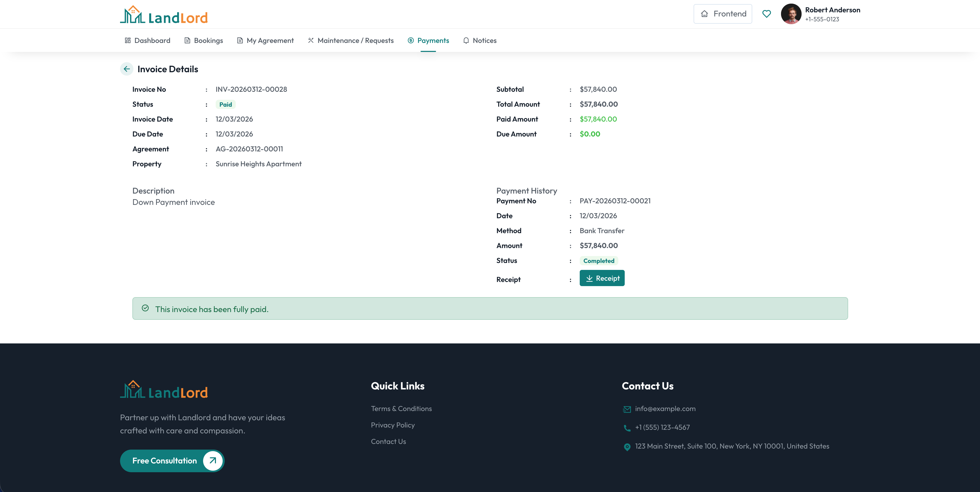Select the Contact Us quick link
Screen dimensions: 980x492
(388, 441)
